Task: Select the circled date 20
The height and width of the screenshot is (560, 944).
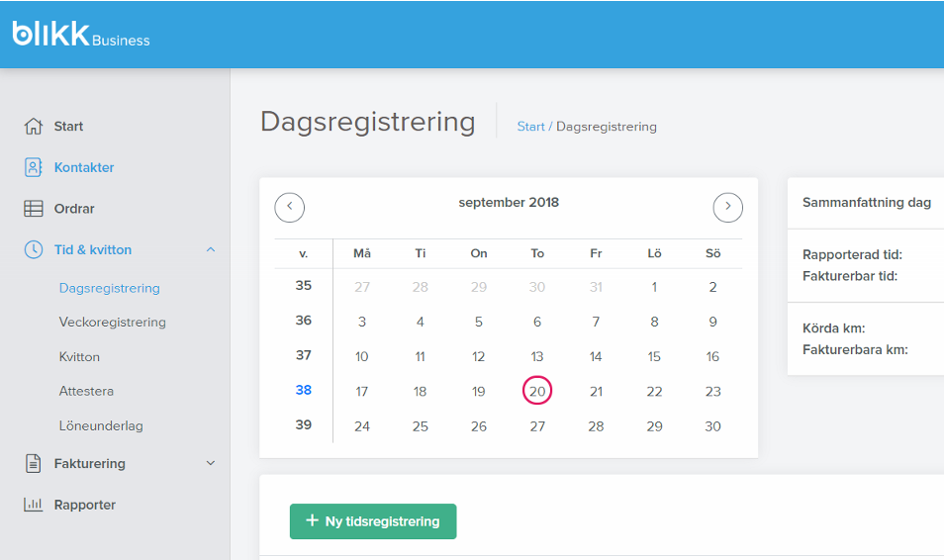Action: 537,392
